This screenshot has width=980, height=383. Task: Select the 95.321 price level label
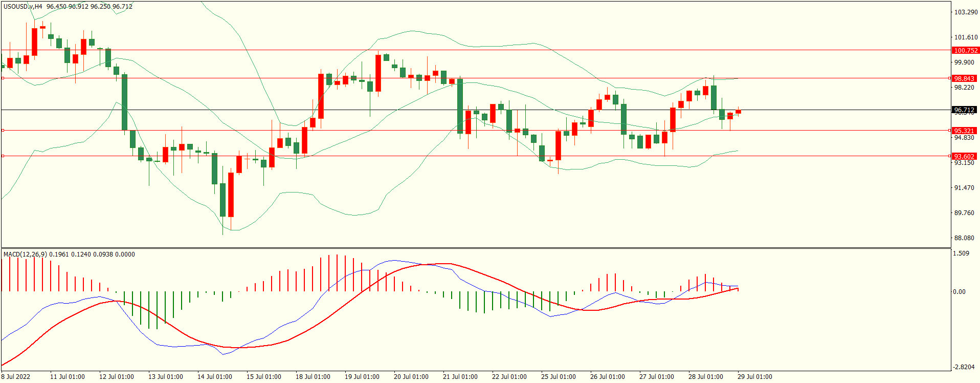pos(964,131)
